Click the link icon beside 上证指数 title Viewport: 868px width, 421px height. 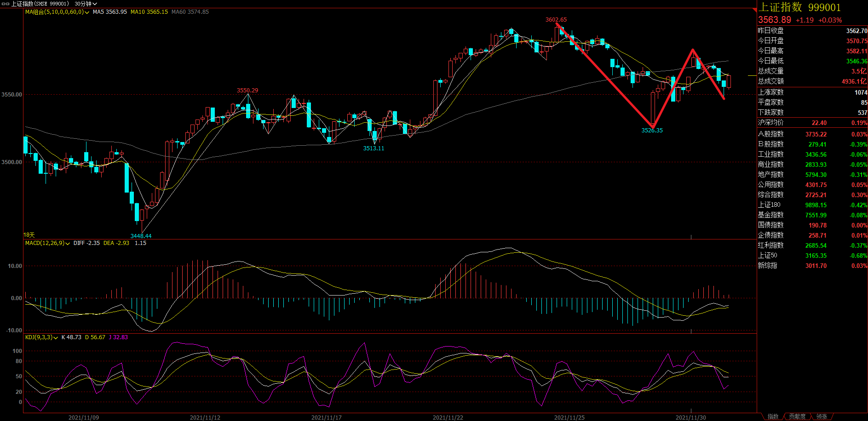coord(6,4)
